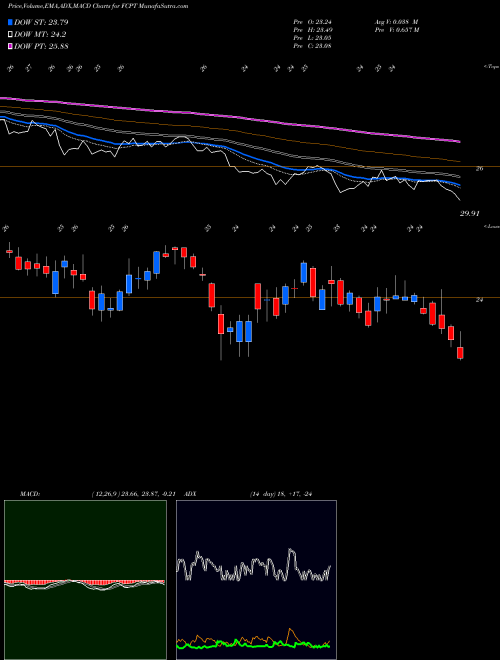Image resolution: width=500 pixels, height=660 pixels.
Task: Click the 'Pre C: 23.08' value
Action: [312, 46]
